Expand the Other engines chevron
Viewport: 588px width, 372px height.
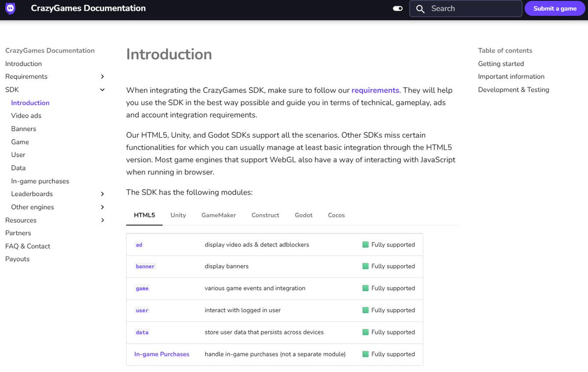[102, 207]
